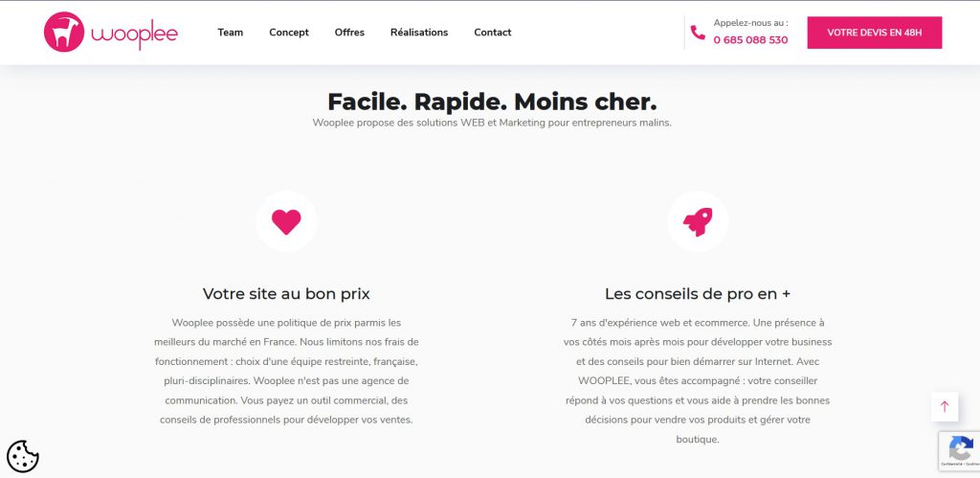Select Réalisations in the navigation bar
The height and width of the screenshot is (478, 980).
[x=418, y=33]
